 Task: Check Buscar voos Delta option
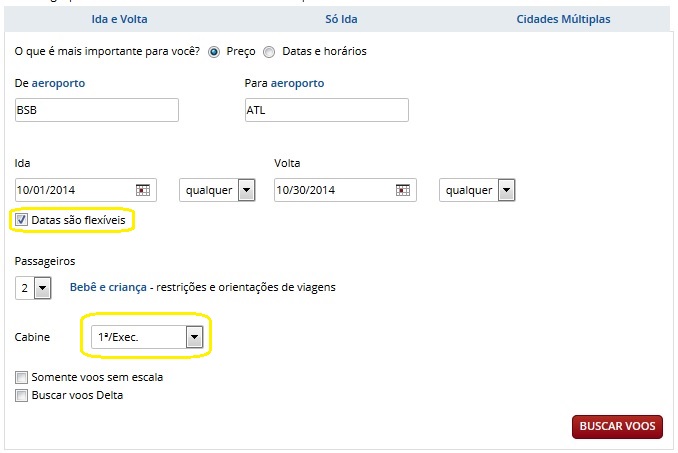tap(21, 396)
